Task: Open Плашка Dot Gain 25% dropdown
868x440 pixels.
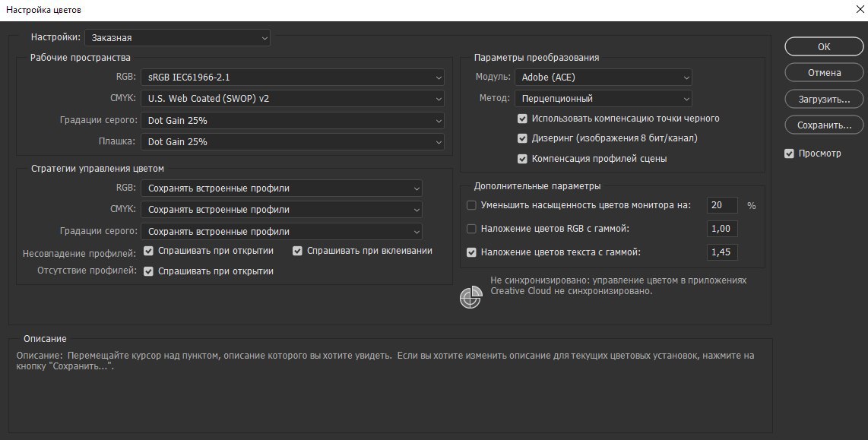Action: click(x=293, y=141)
